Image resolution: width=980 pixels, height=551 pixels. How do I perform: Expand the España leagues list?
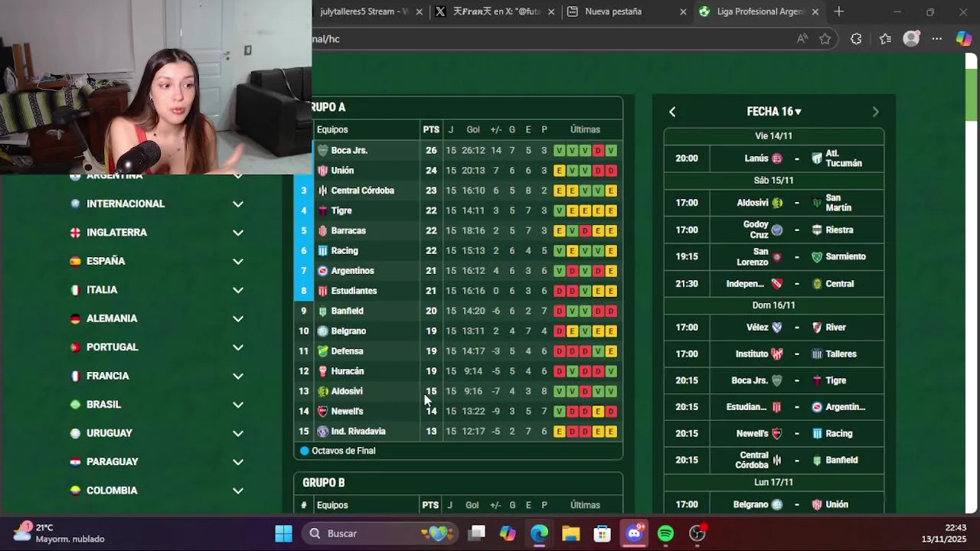238,262
